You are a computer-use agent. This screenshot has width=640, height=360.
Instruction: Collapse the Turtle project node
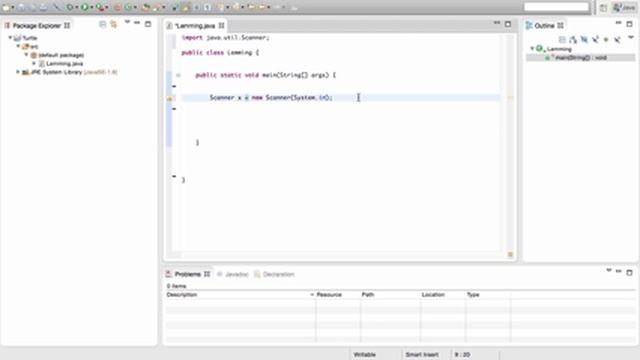tap(10, 38)
